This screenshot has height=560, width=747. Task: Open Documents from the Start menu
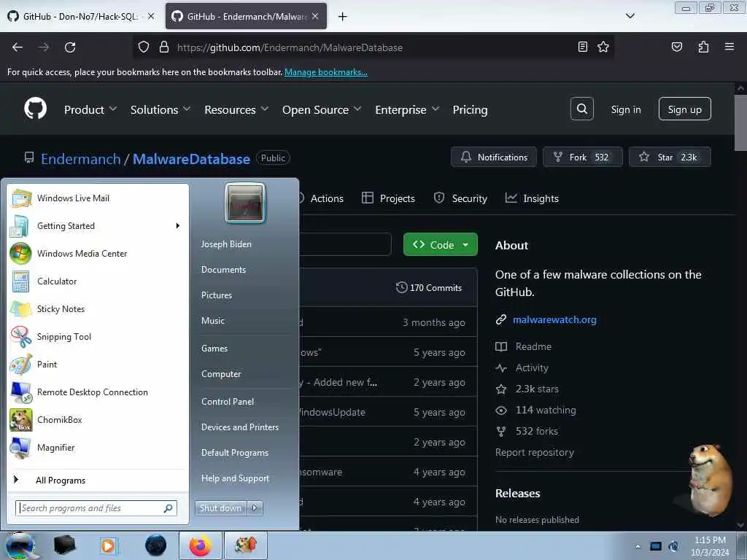tap(223, 270)
